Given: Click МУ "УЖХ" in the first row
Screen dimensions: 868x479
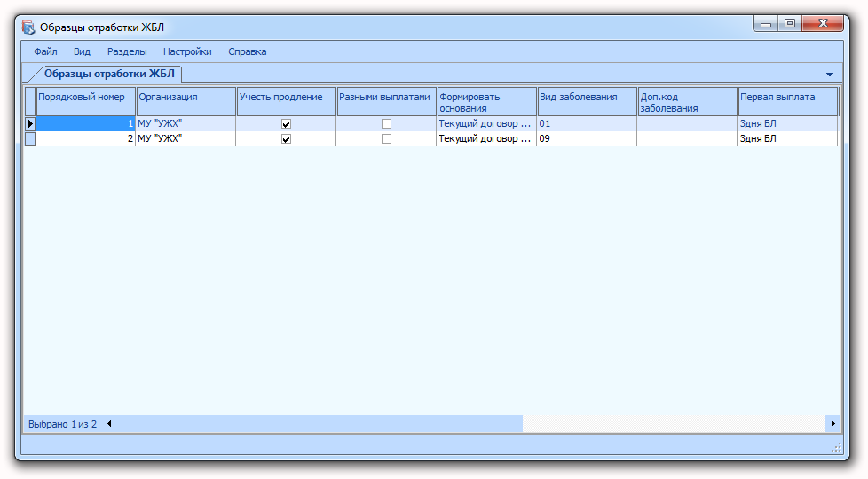Looking at the screenshot, I should click(186, 124).
